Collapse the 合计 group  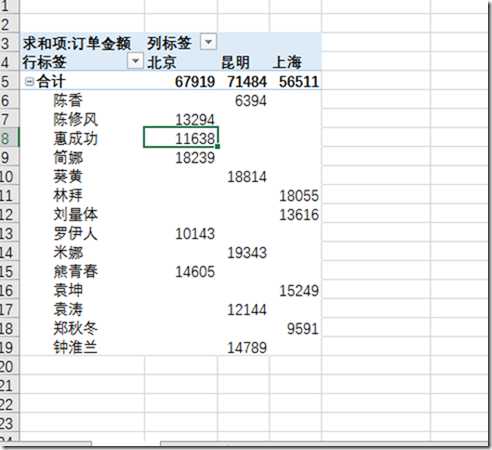[x=29, y=82]
